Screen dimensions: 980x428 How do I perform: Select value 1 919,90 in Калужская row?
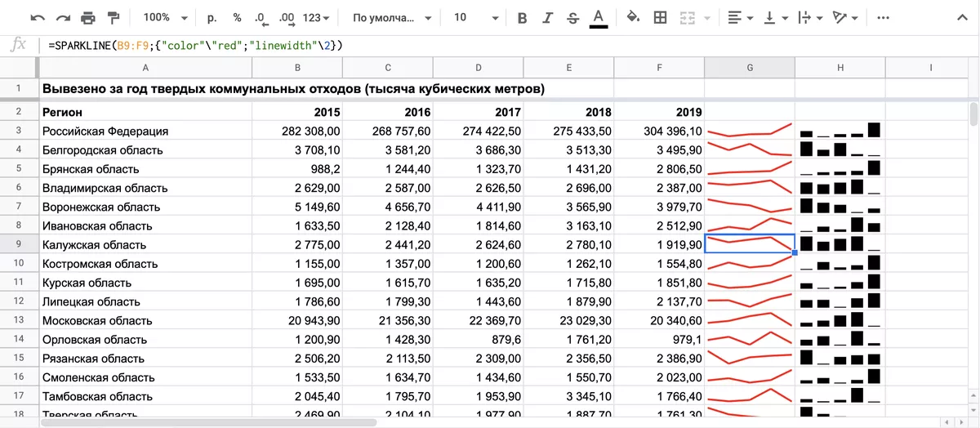[x=660, y=244]
